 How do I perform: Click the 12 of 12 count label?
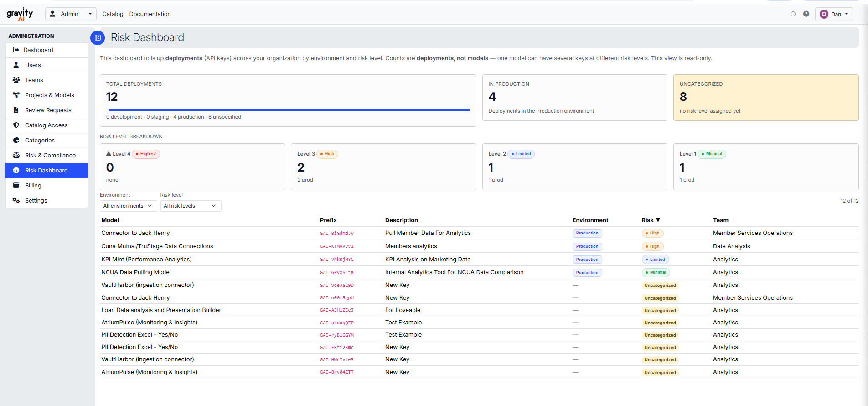[x=849, y=201]
